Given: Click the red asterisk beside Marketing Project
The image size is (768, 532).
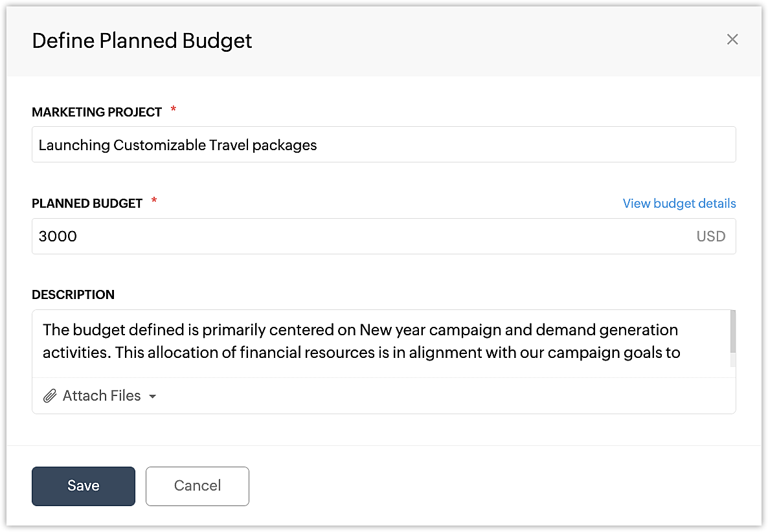Looking at the screenshot, I should [x=173, y=111].
